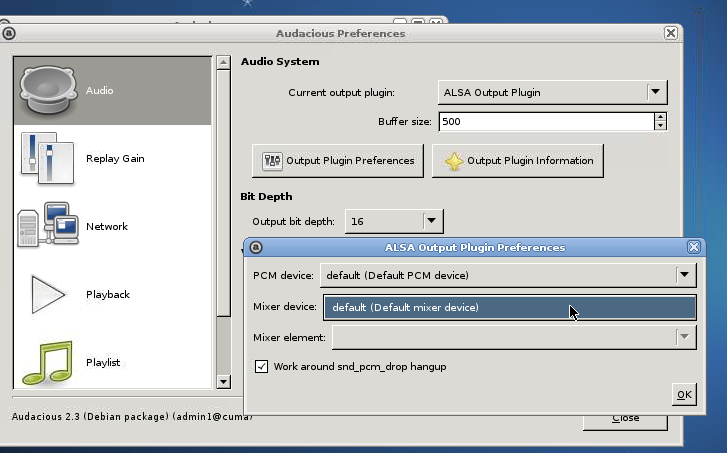Click category list scrollbar up arrow
Viewport: 727px width, 453px height.
coord(223,62)
